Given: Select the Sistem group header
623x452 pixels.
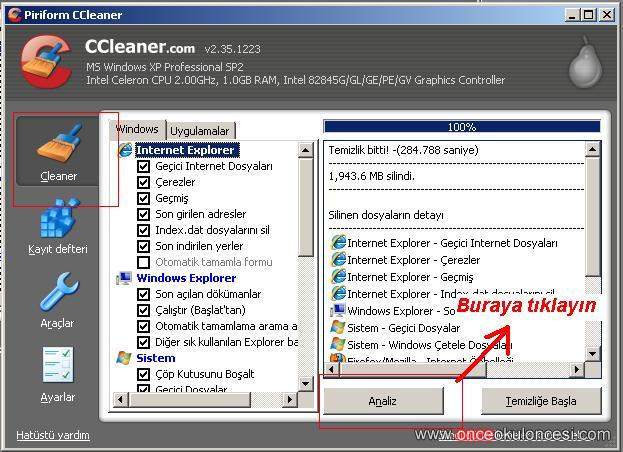Looking at the screenshot, I should (x=156, y=358).
